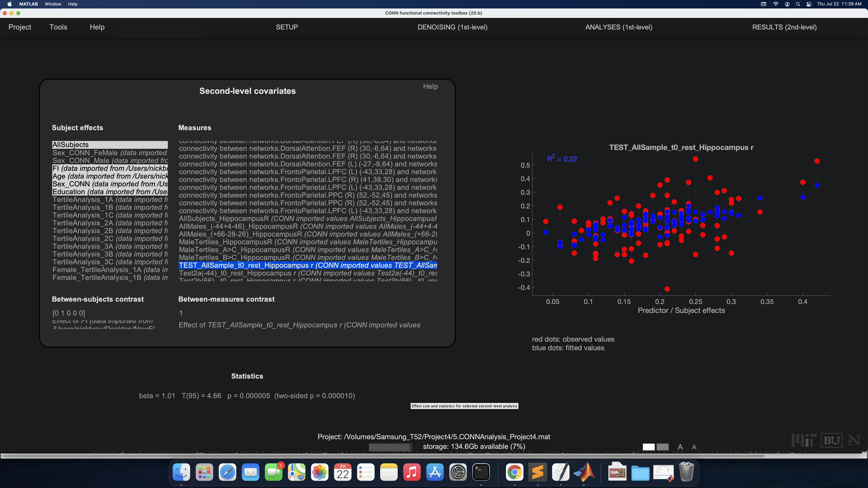The width and height of the screenshot is (868, 488).
Task: Switch to the DENOISING (1st-level) tab
Action: coord(452,27)
